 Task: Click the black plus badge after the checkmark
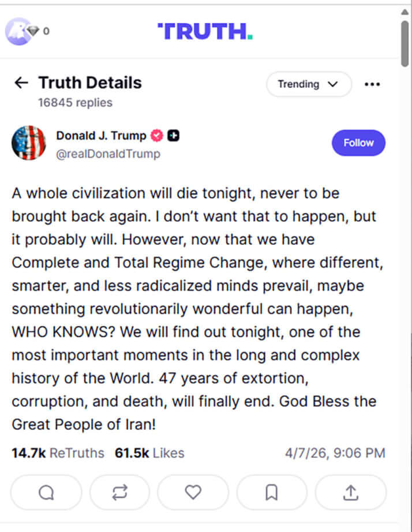coord(173,136)
